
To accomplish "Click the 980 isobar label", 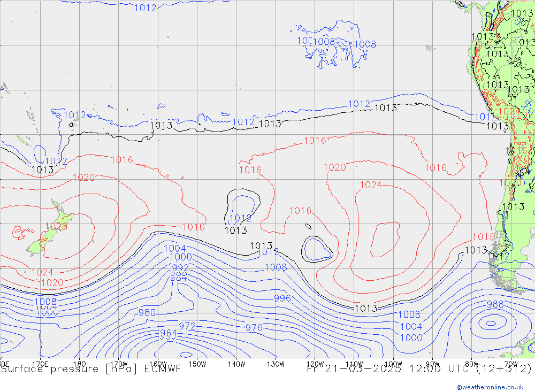I will (147, 312).
